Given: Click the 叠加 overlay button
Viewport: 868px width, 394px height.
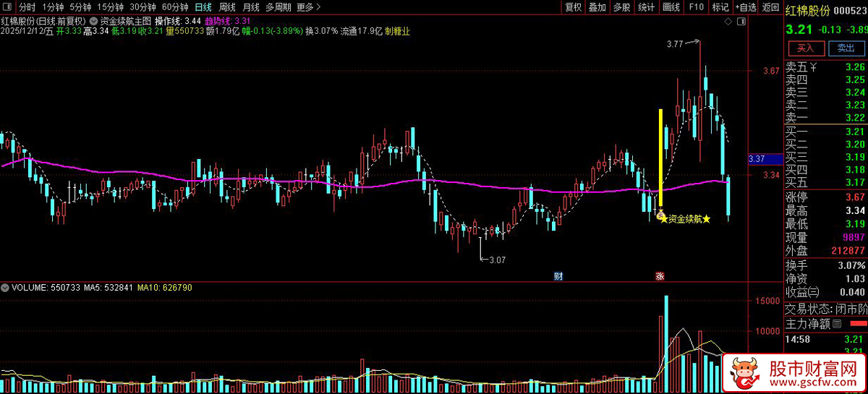Looking at the screenshot, I should click(597, 7).
